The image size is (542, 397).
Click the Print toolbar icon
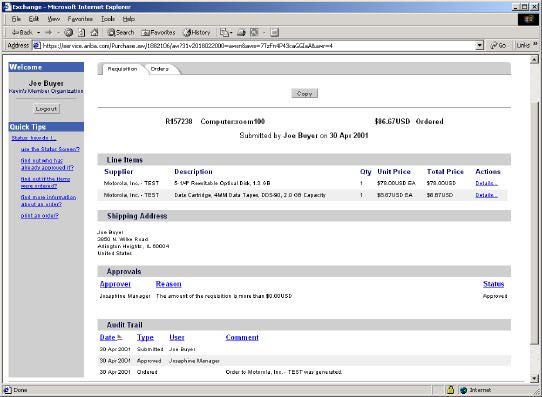(x=241, y=32)
